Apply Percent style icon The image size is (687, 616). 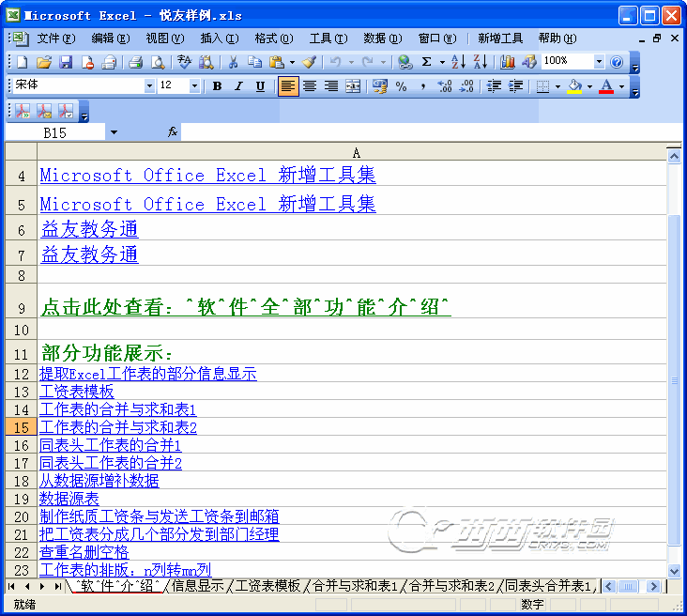point(401,86)
